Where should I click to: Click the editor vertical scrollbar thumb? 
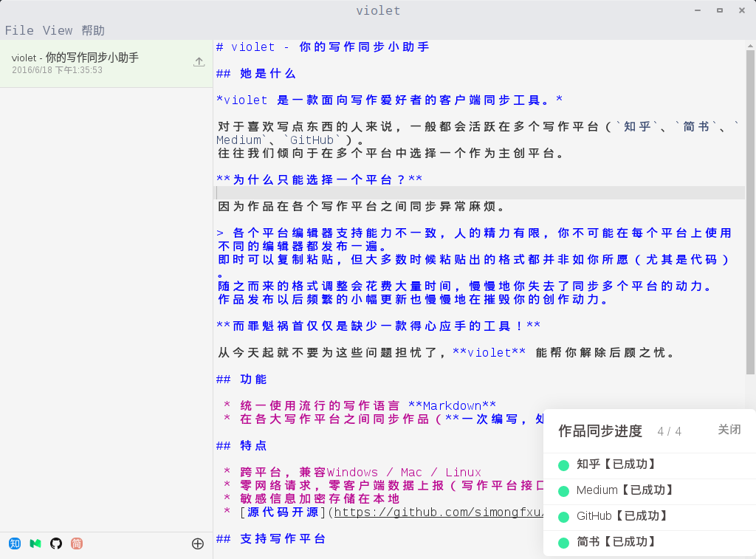[750, 212]
